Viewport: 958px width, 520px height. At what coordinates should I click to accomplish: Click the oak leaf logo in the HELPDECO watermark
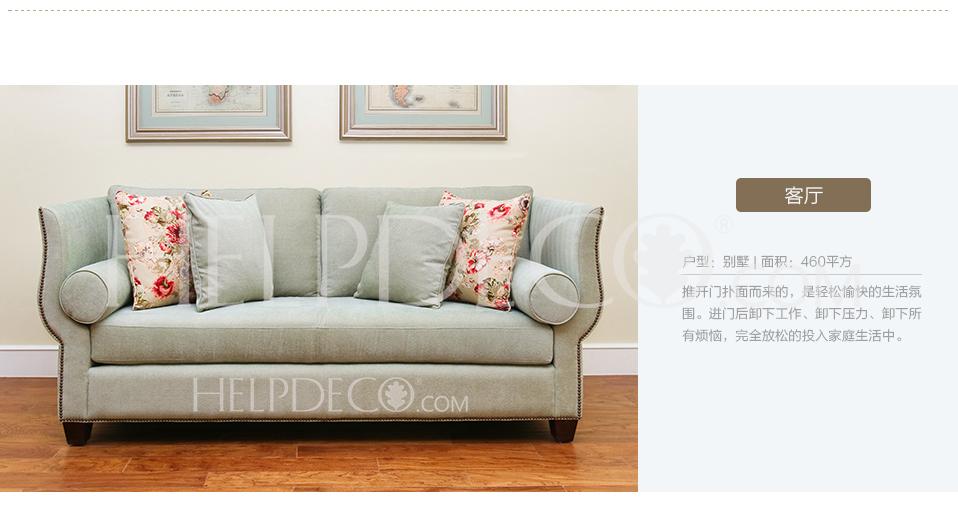point(398,395)
